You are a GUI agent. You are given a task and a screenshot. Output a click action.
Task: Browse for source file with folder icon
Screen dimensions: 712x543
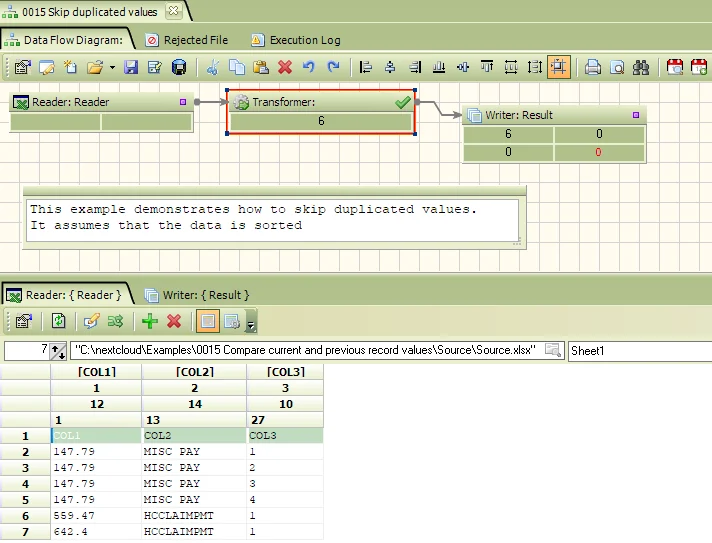tap(553, 350)
